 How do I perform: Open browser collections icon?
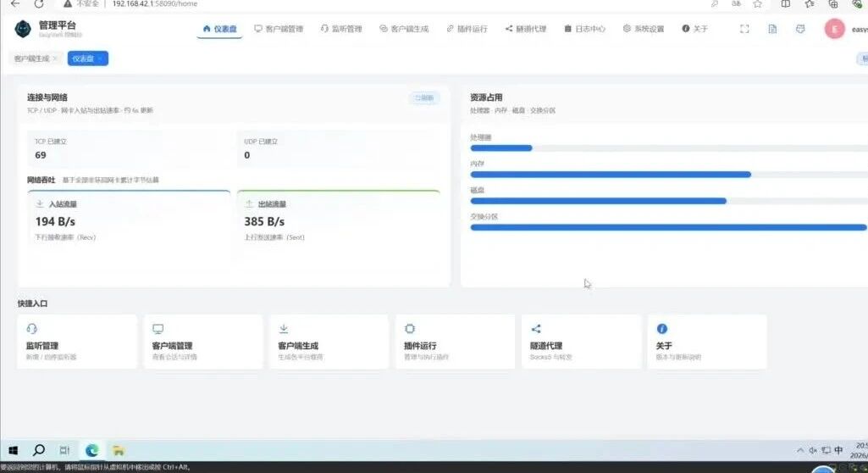(833, 3)
